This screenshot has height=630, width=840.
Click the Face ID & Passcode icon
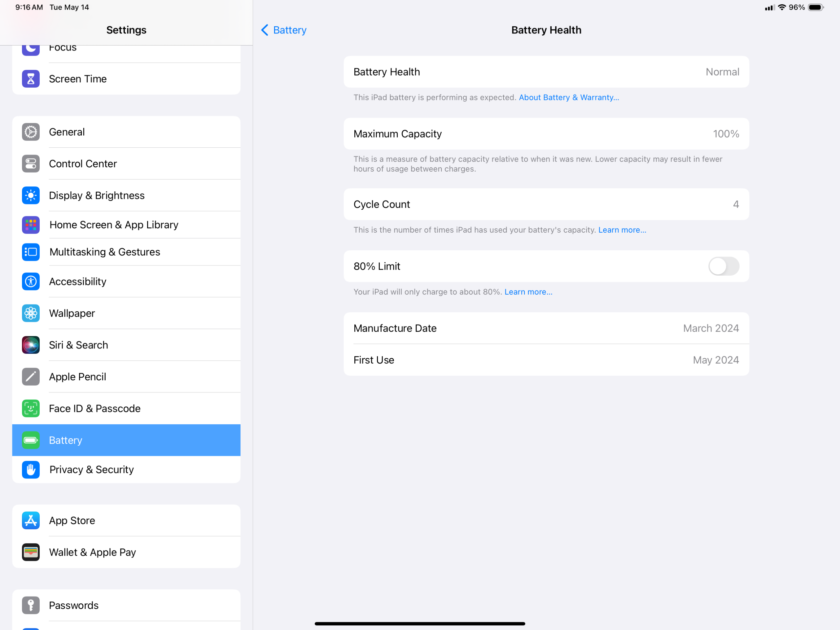[31, 408]
